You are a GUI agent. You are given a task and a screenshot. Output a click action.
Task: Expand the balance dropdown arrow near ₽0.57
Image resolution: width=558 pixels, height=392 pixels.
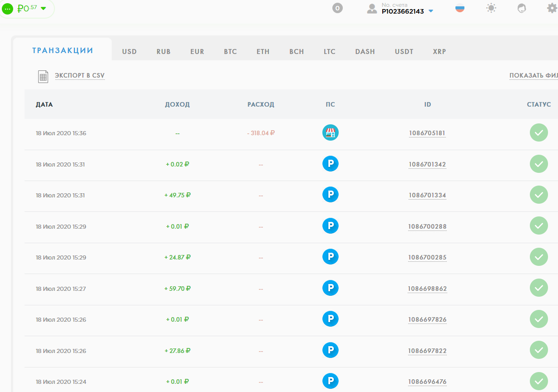point(44,9)
